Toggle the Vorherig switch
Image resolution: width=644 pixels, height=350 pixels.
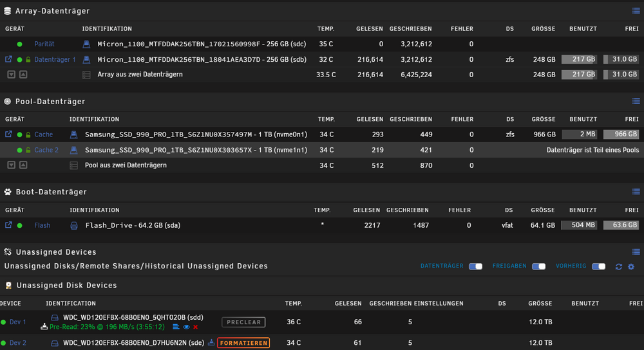(599, 266)
